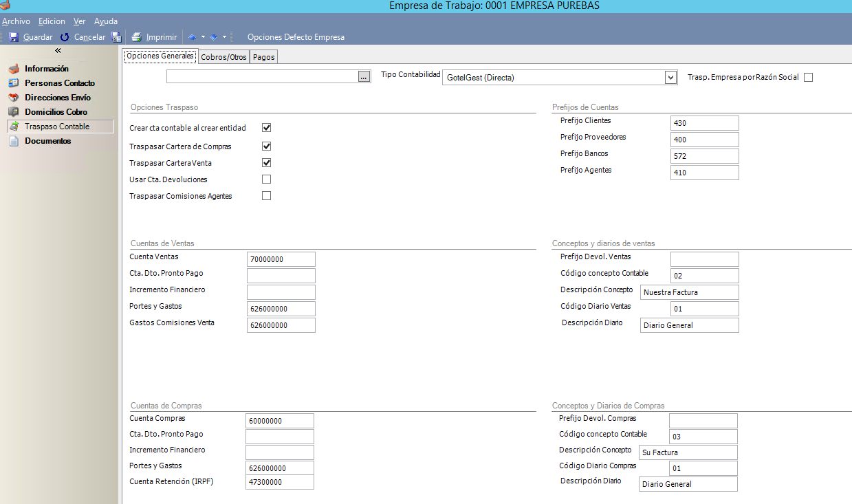This screenshot has height=504, width=852.
Task: Click Cta. Dto. Pronto Pago field under Ventas
Action: click(281, 276)
